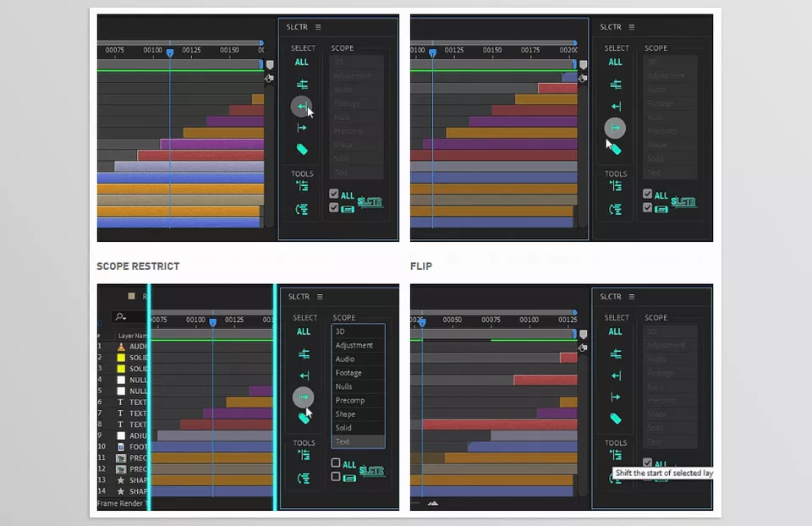
Task: Select highlighted Text in the Scope list
Action: 358,441
